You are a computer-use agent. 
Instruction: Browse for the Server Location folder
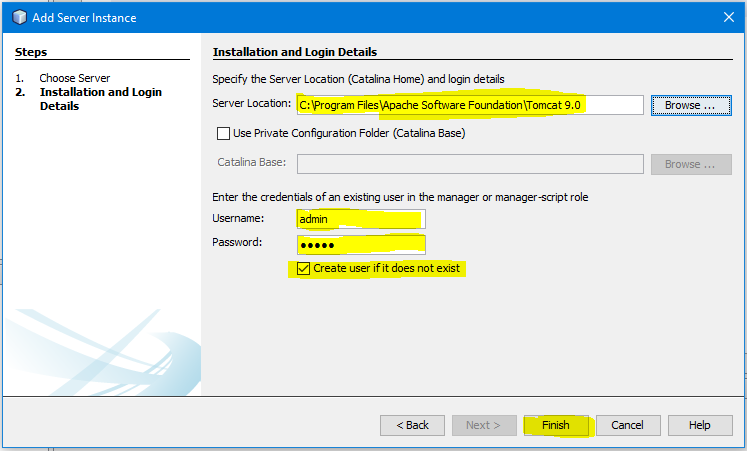691,105
